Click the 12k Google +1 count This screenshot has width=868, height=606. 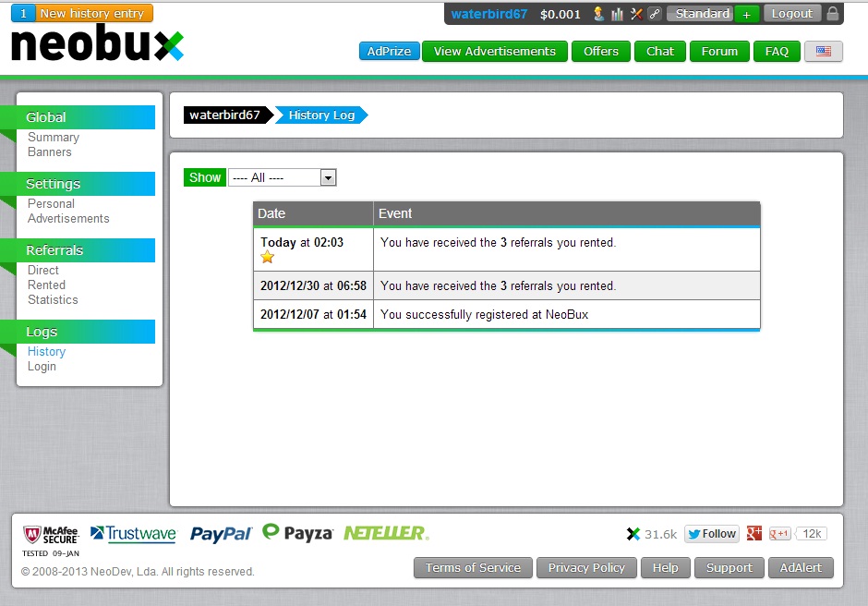812,533
